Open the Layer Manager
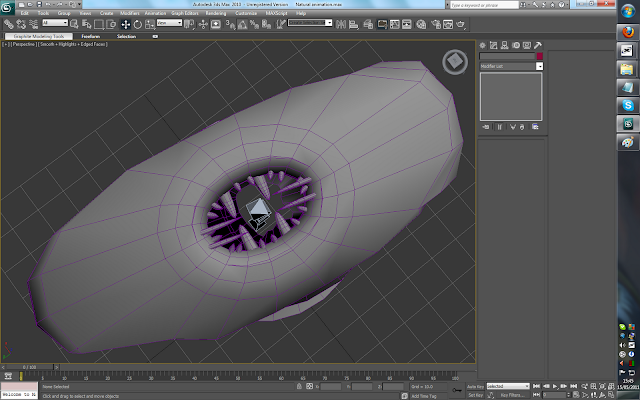The image size is (640, 400). pyautogui.click(x=368, y=24)
